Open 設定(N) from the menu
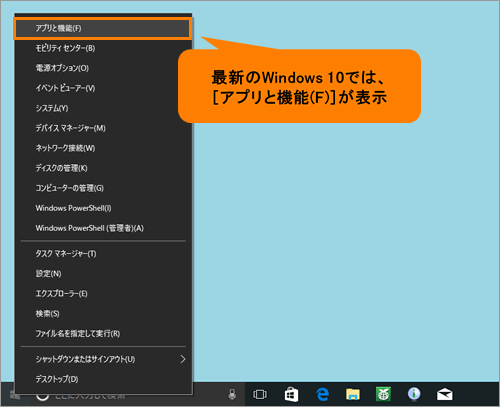The height and width of the screenshot is (407, 500). (x=103, y=274)
